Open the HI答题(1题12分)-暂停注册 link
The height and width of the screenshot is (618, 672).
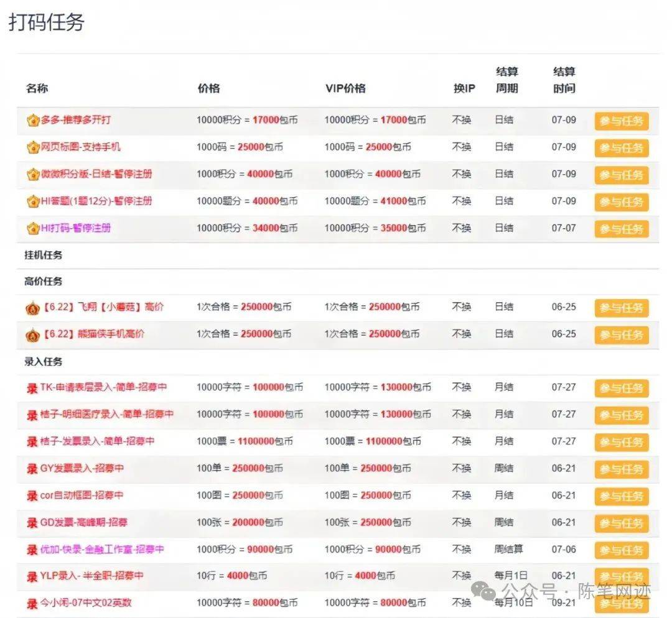(96, 201)
